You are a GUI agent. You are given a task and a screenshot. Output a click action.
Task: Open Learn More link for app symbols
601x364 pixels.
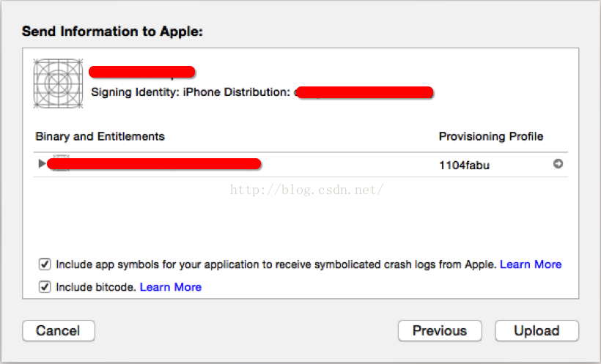click(531, 264)
